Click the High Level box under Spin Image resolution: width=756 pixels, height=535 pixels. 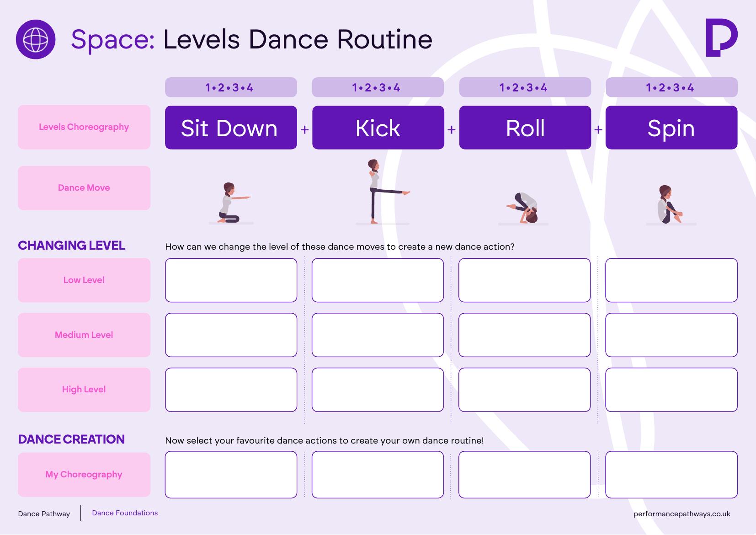[671, 390]
